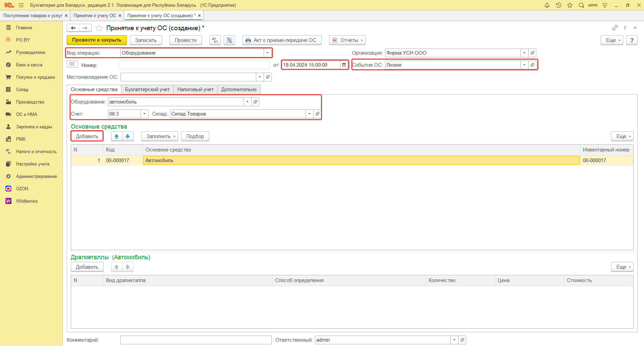Click into the Комментарий input field
The width and height of the screenshot is (644, 346).
(196, 340)
